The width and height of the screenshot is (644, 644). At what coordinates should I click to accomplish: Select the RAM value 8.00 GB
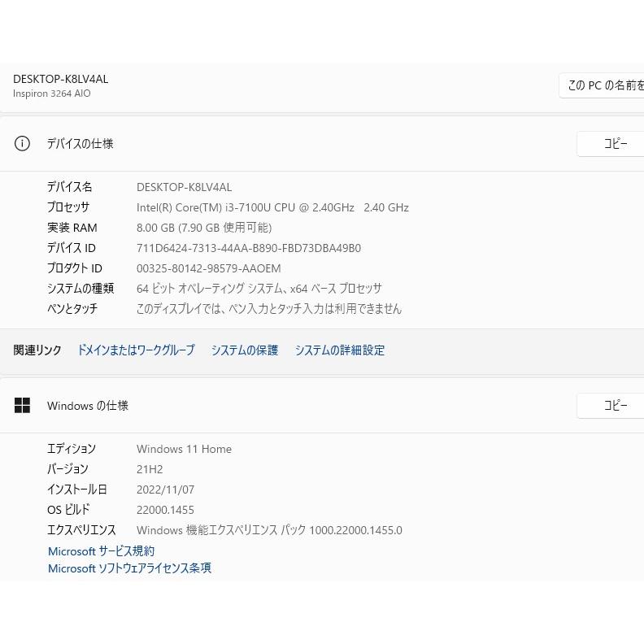tap(204, 228)
